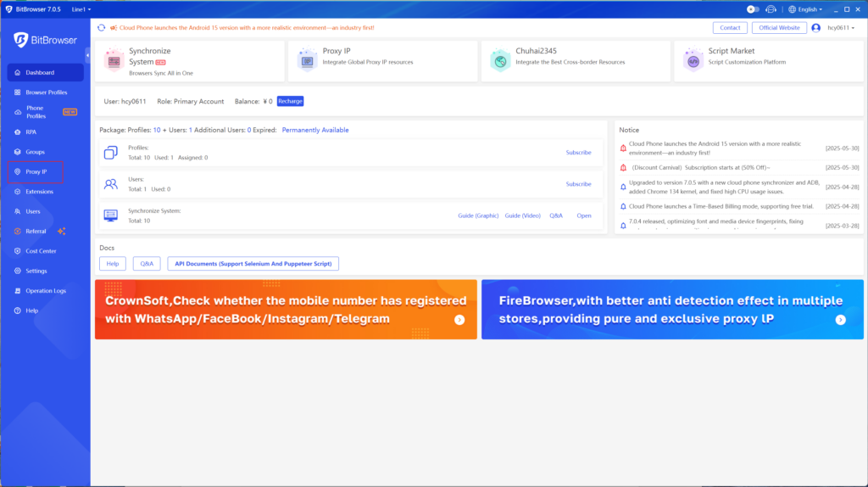Open customer support headset icon
The height and width of the screenshot is (487, 868).
pyautogui.click(x=771, y=9)
